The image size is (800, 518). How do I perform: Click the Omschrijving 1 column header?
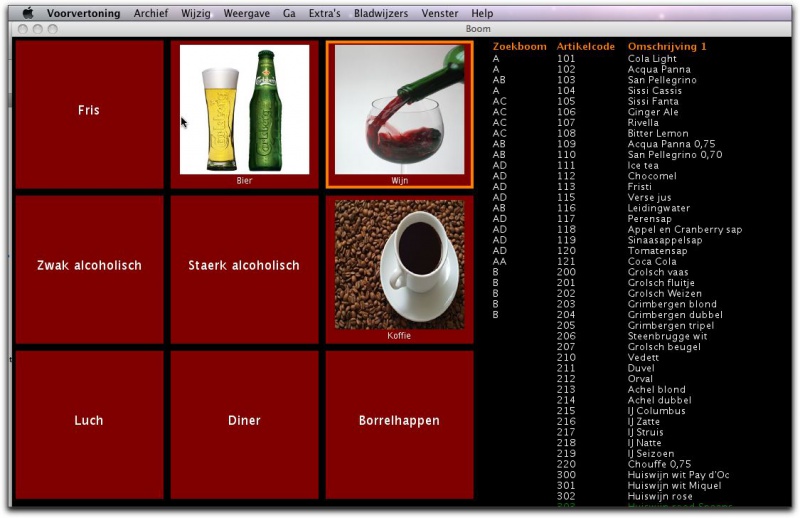667,47
